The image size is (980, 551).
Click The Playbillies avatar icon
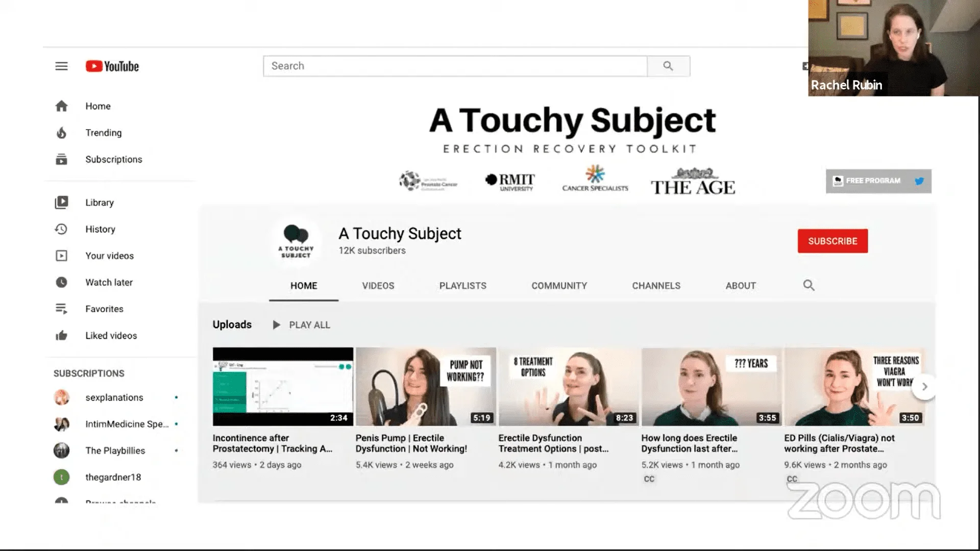[x=61, y=450]
